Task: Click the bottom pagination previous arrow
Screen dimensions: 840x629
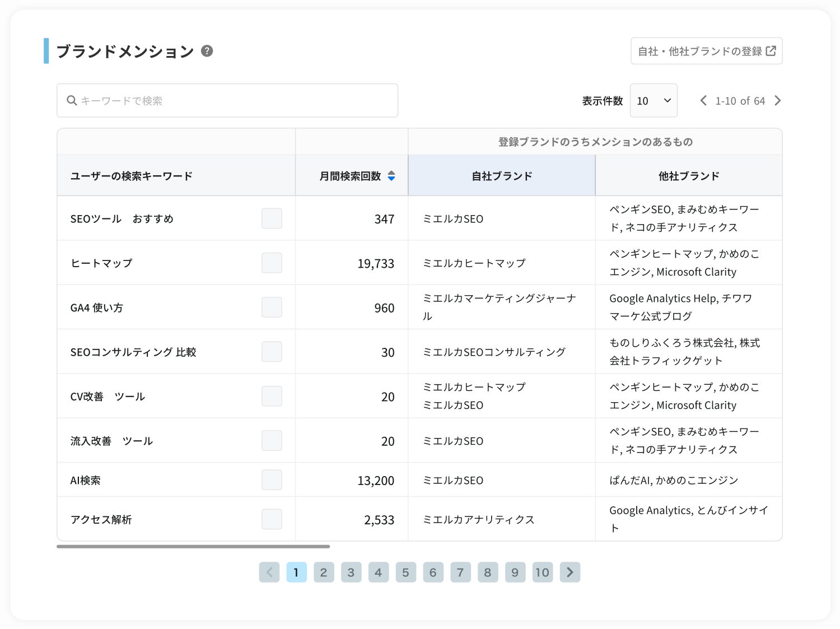Action: [x=269, y=572]
